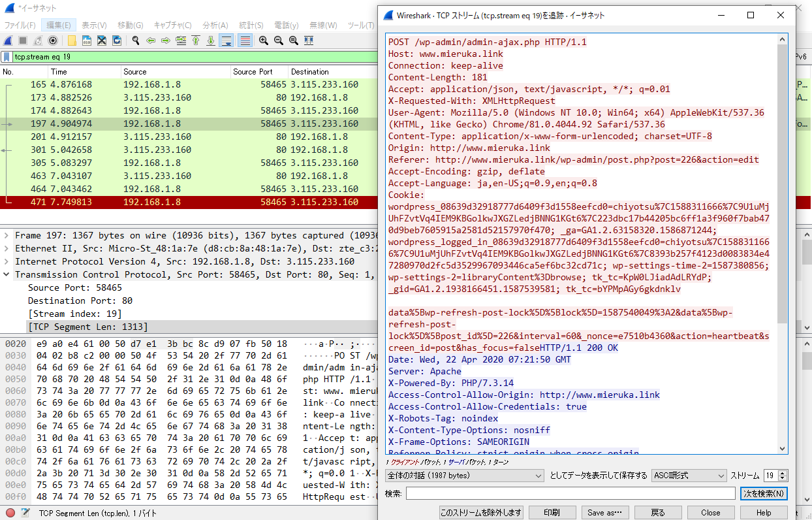Screen dimensions: 812x520
Task: Reset text size to normal
Action: (294, 41)
